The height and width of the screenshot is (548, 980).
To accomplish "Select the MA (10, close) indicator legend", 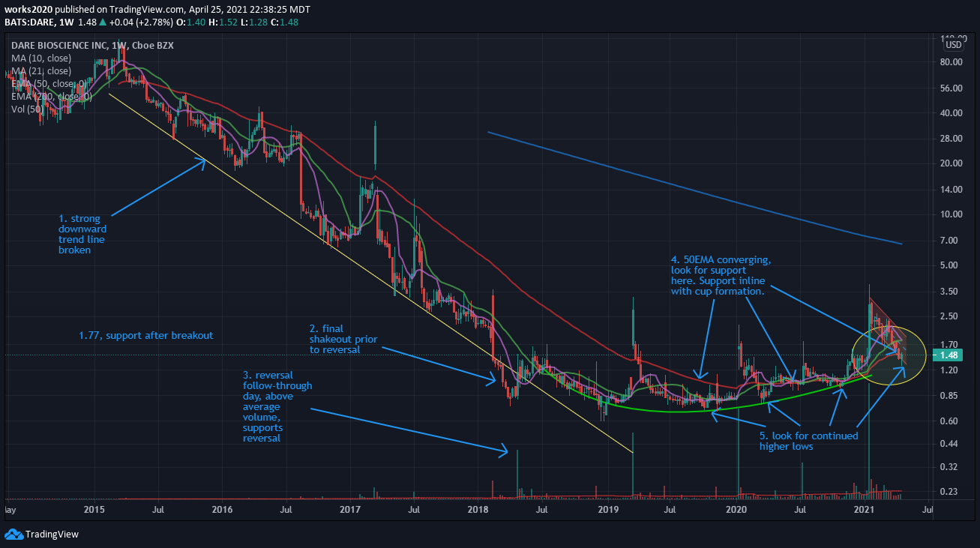I will [x=41, y=58].
